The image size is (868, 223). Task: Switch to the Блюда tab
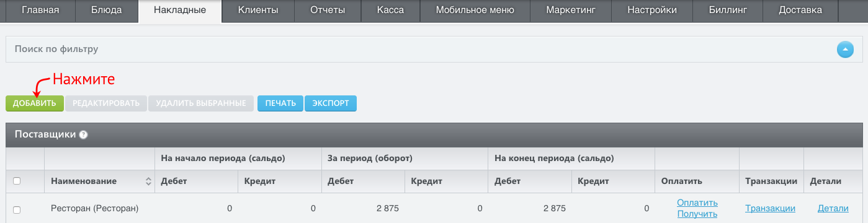click(107, 11)
